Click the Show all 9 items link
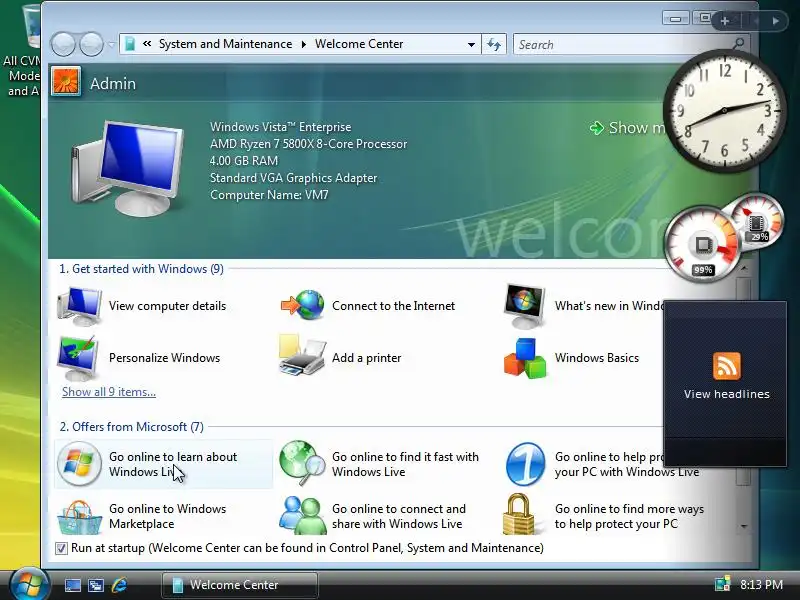The height and width of the screenshot is (600, 800). (x=109, y=392)
